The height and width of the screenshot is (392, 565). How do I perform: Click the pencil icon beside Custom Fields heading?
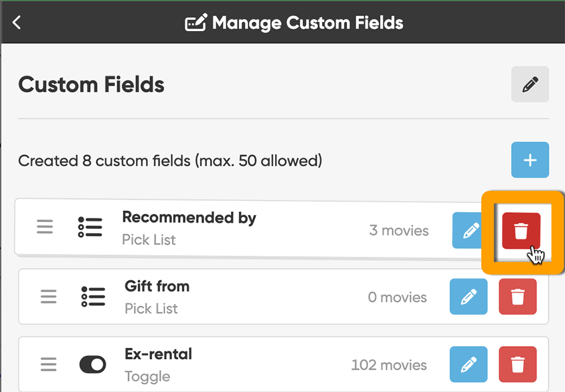[x=530, y=84]
